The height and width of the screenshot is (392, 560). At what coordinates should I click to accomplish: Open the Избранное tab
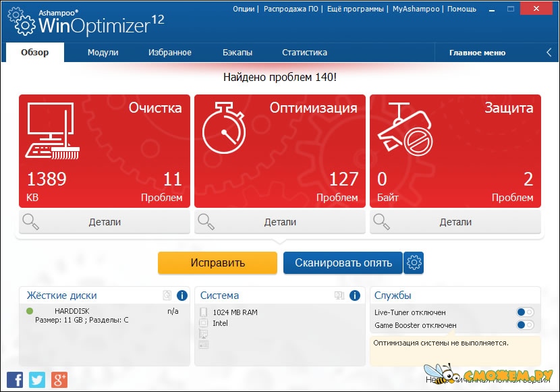pos(170,53)
